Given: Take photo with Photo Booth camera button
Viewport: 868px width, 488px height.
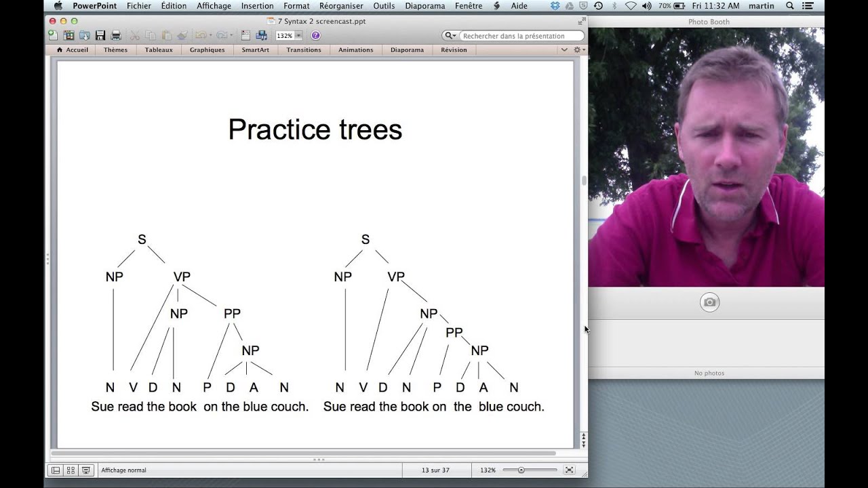Looking at the screenshot, I should click(709, 302).
